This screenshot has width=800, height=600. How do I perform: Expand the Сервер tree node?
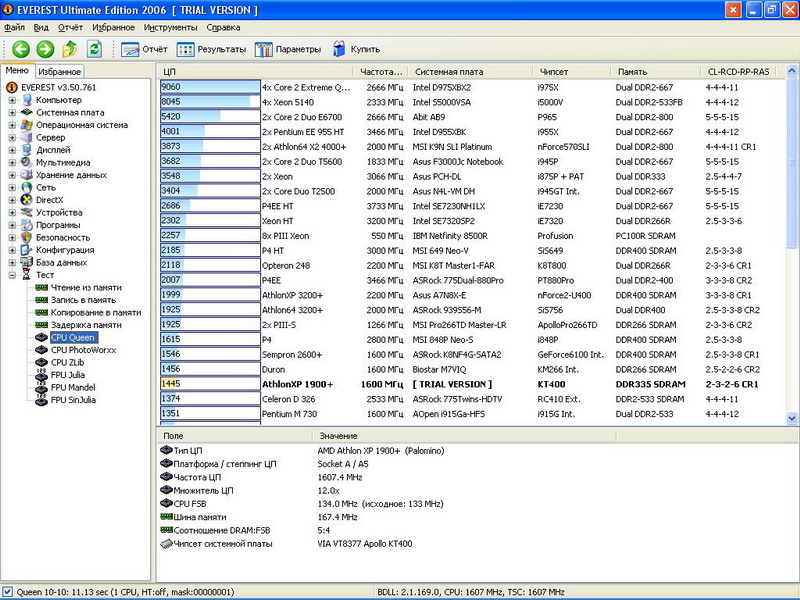[x=12, y=137]
